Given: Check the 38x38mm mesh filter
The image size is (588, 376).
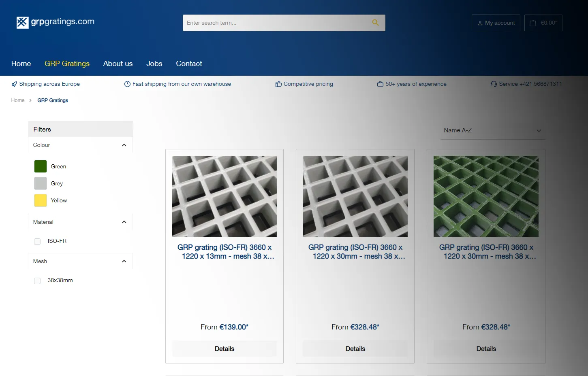Looking at the screenshot, I should (x=37, y=280).
